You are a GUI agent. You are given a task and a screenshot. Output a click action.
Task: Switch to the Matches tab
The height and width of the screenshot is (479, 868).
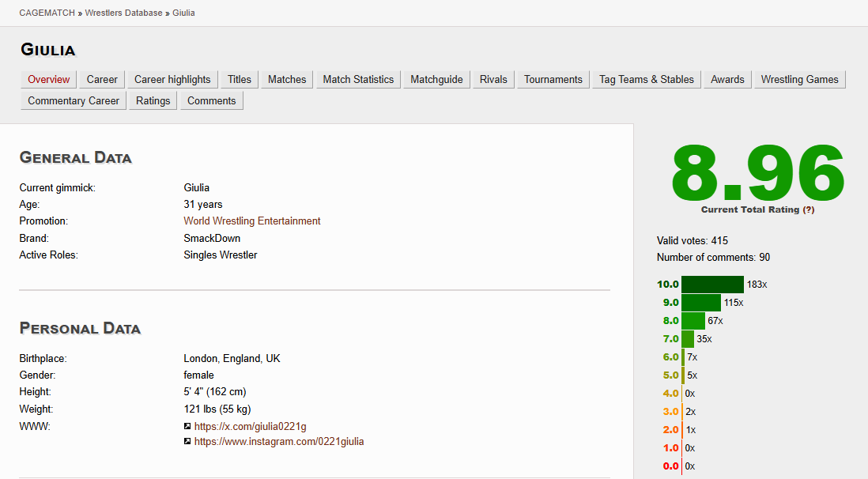pos(287,79)
